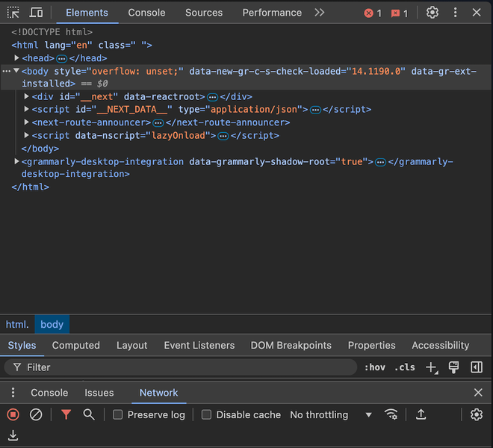Open the No throttling dropdown

330,414
